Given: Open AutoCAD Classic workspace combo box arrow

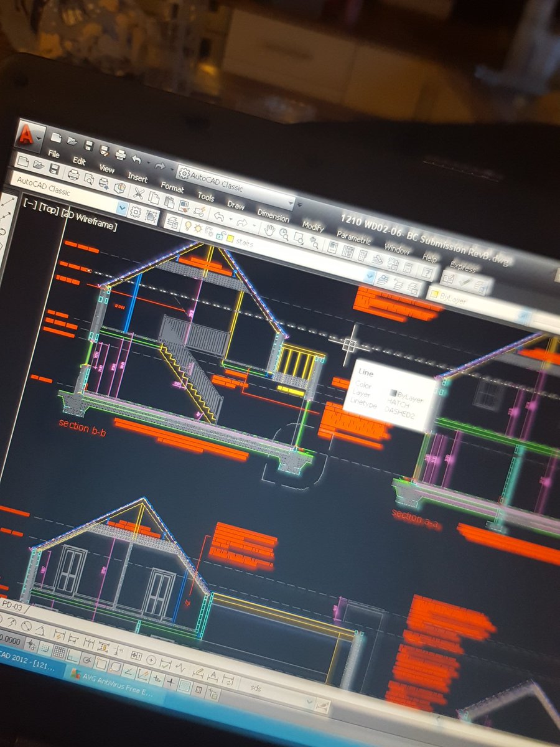Looking at the screenshot, I should pos(122,208).
